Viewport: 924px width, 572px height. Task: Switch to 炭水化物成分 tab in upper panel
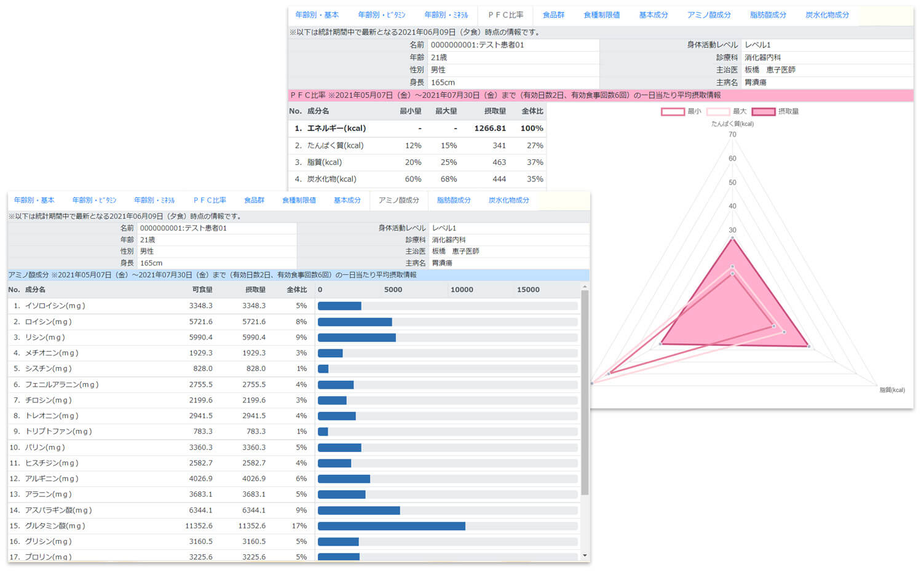(827, 15)
